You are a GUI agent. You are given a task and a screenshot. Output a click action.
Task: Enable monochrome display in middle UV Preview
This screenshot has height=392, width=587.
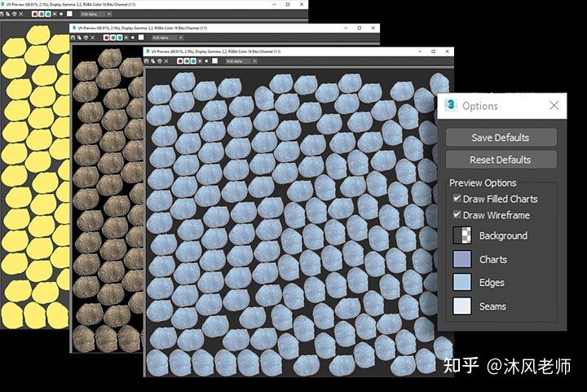pyautogui.click(x=133, y=37)
